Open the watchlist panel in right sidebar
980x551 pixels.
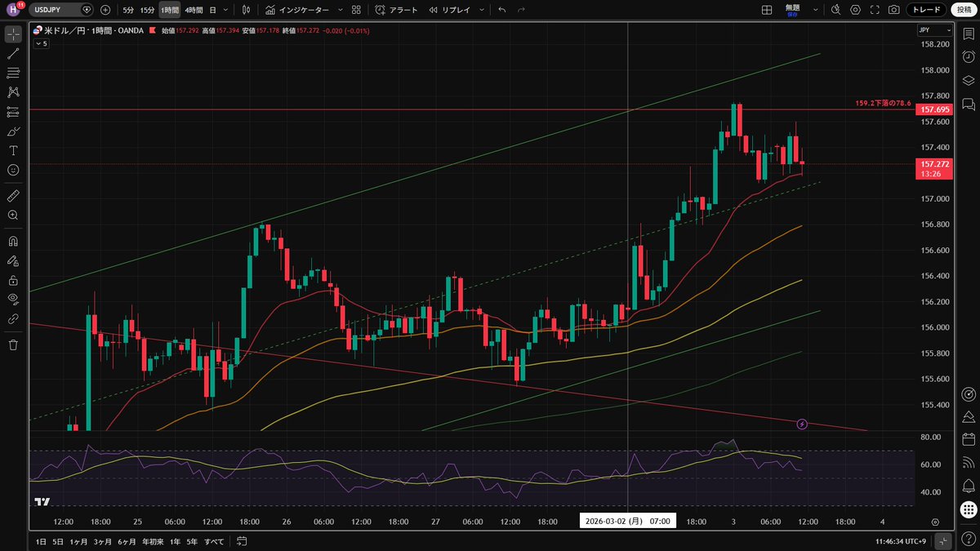(x=969, y=34)
